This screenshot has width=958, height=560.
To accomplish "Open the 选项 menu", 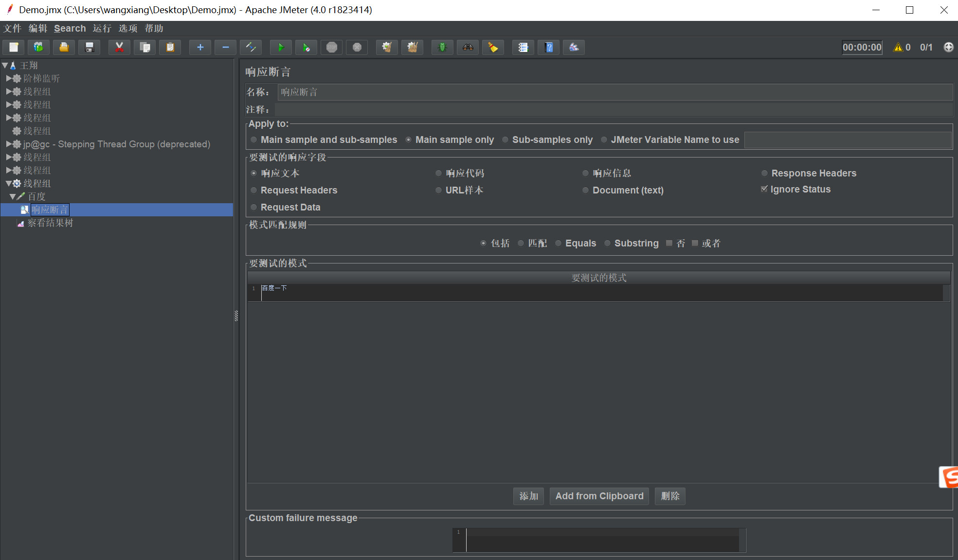I will coord(128,28).
